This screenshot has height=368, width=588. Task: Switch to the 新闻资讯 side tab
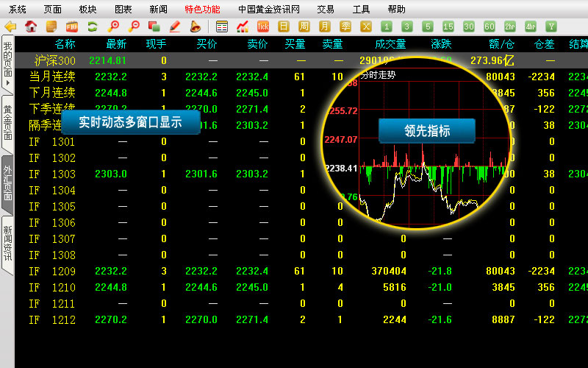point(7,243)
